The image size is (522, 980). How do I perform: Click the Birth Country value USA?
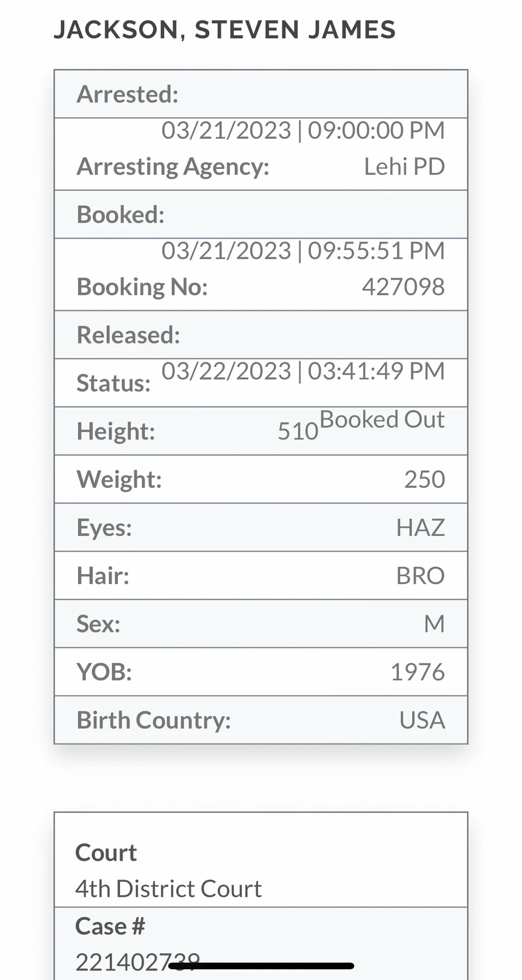[422, 720]
